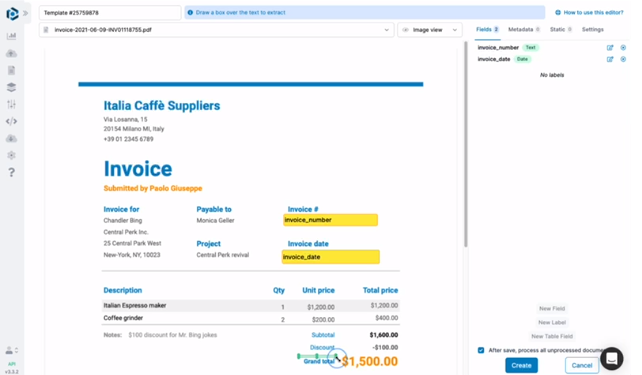Open the chat support bubble
The width and height of the screenshot is (642, 375).
(x=612, y=358)
